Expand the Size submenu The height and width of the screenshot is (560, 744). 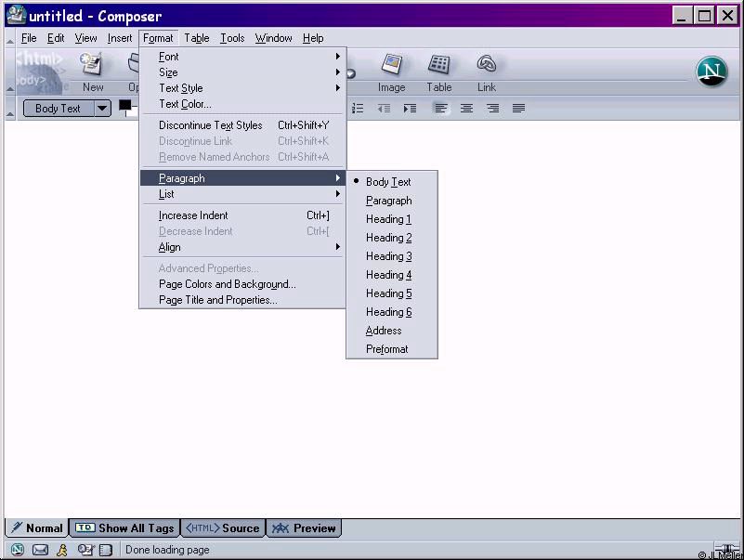pos(243,72)
